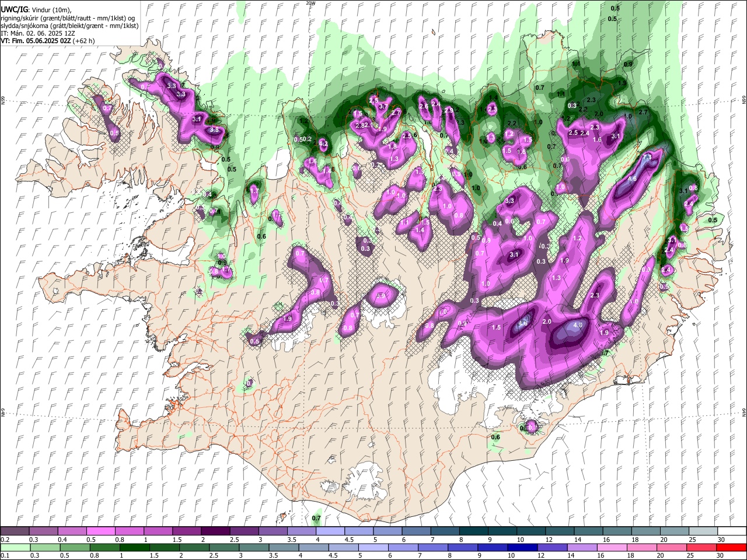Viewport: 747px width, 560px height.
Task: Click the '12' label in the rain legend row
Action: click(x=540, y=556)
